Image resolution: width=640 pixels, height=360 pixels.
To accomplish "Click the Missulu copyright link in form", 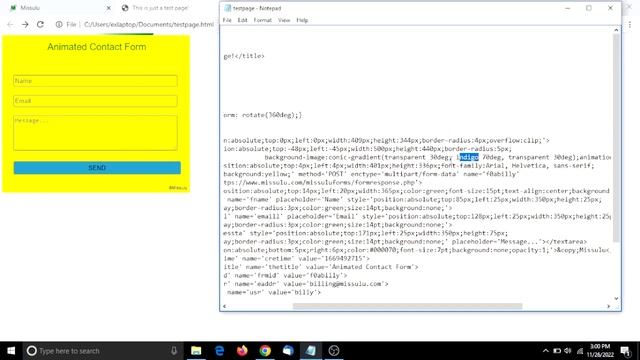I will (x=178, y=188).
